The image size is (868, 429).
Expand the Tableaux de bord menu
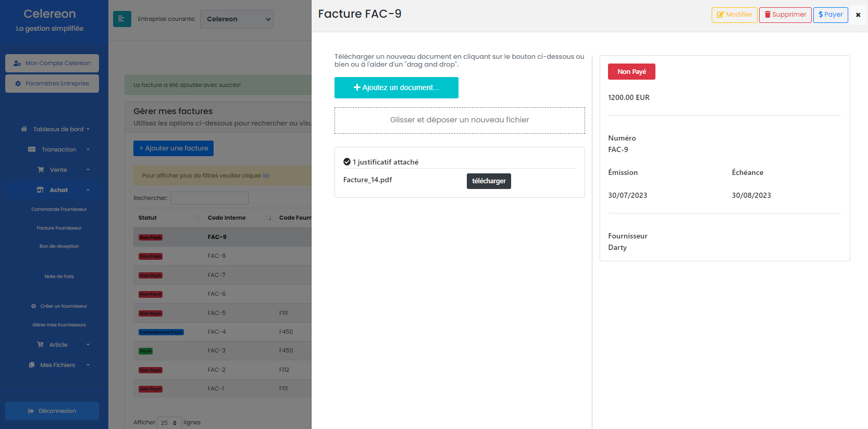[58, 129]
